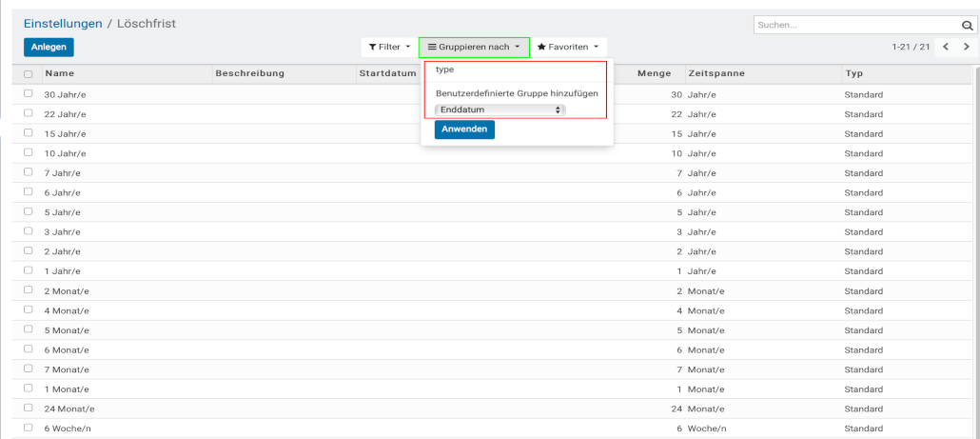Choose the type grouping option

point(445,70)
